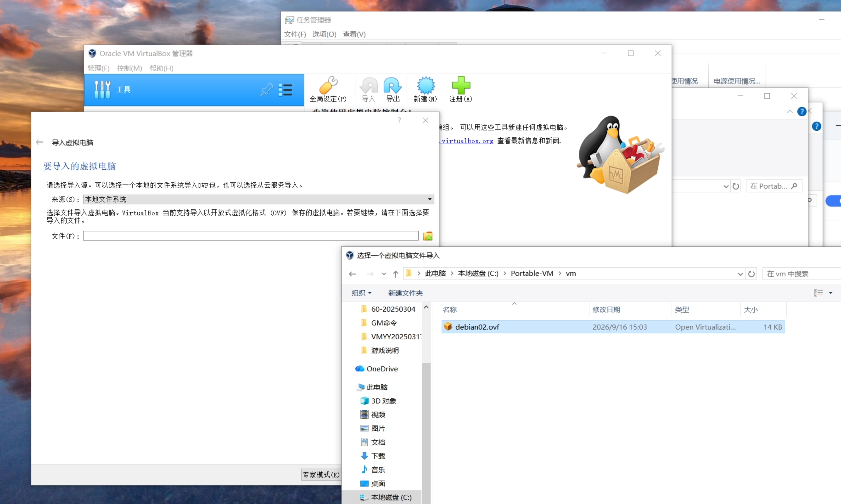Click 电源使用情况 column in Task Manager

pyautogui.click(x=737, y=81)
